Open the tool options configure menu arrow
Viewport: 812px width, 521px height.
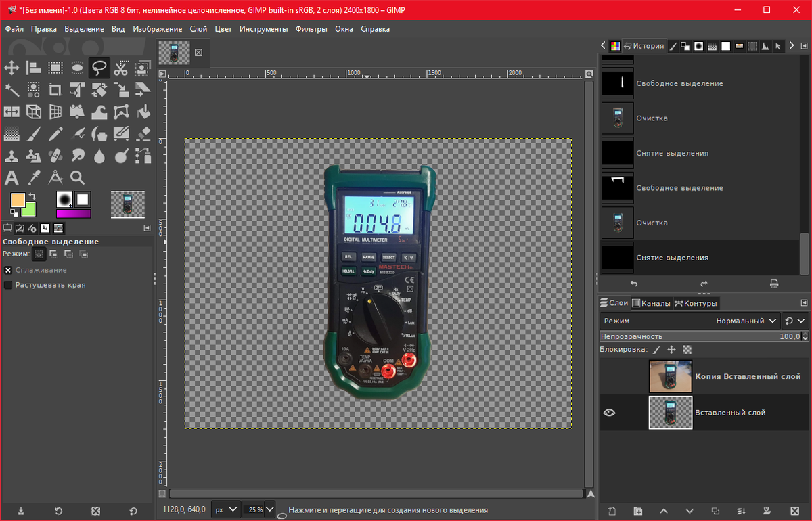[x=147, y=228]
